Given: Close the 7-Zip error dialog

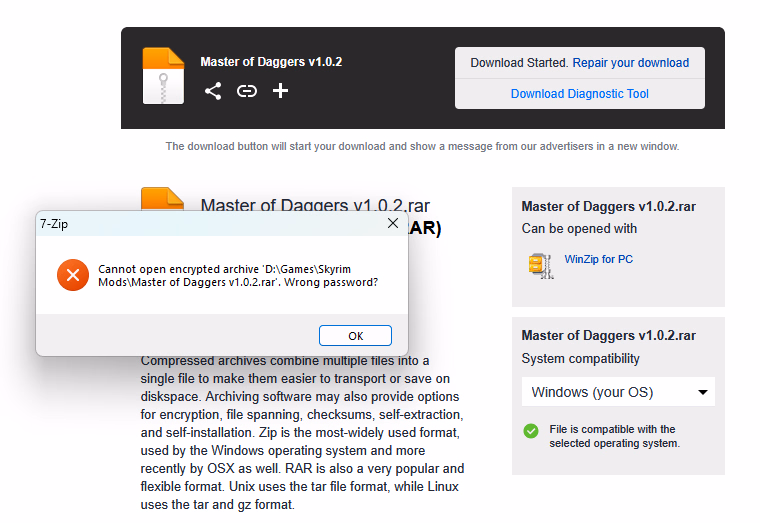Looking at the screenshot, I should coord(393,224).
